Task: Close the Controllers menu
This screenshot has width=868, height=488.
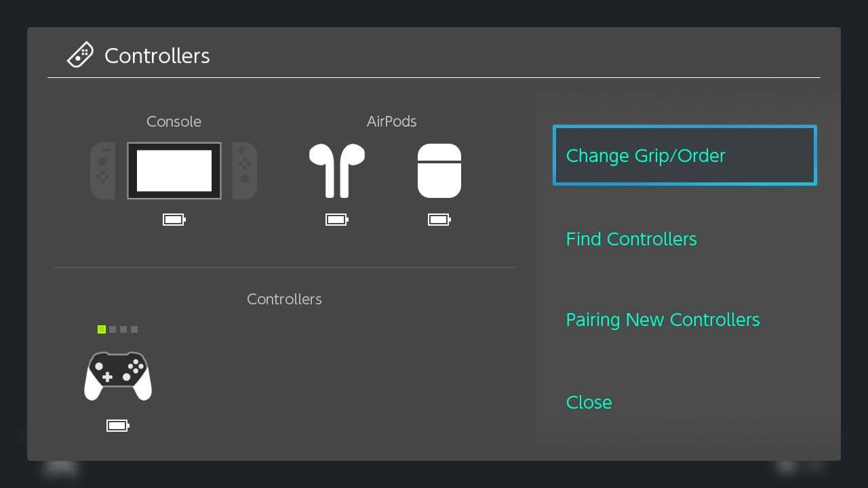Action: 589,402
